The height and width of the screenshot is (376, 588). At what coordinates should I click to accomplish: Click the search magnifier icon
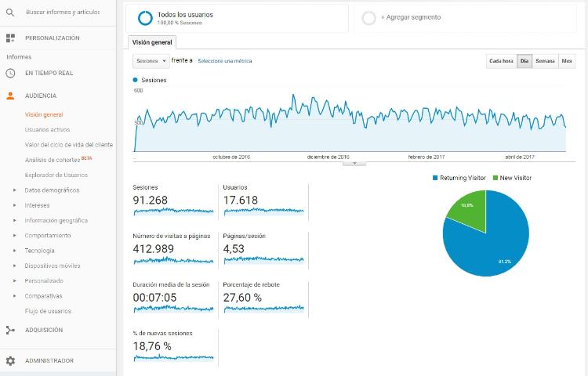pos(10,13)
